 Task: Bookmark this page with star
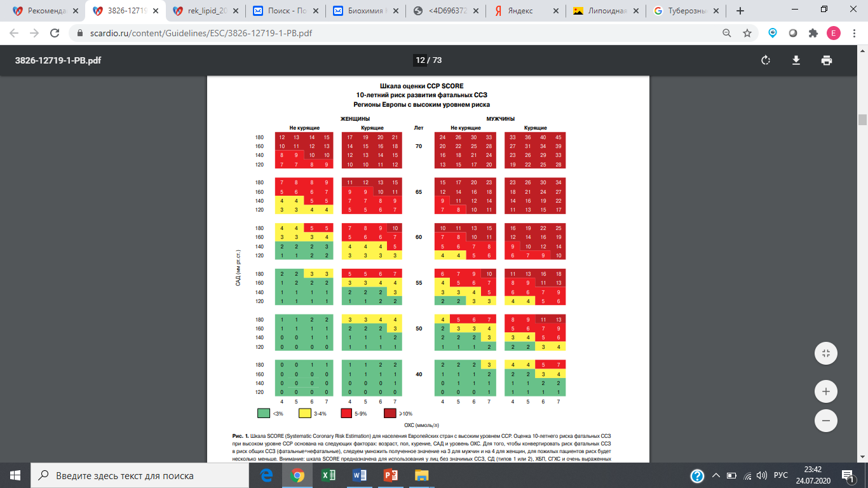click(747, 33)
